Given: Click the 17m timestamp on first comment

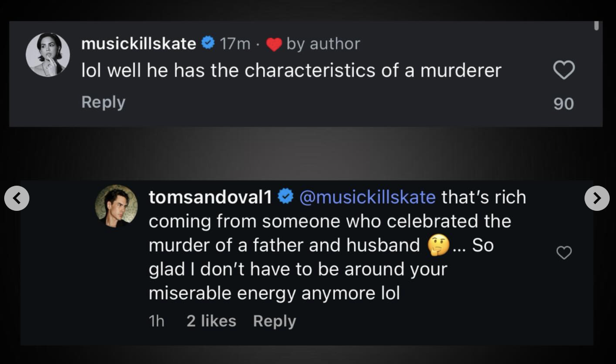Looking at the screenshot, I should pos(235,44).
